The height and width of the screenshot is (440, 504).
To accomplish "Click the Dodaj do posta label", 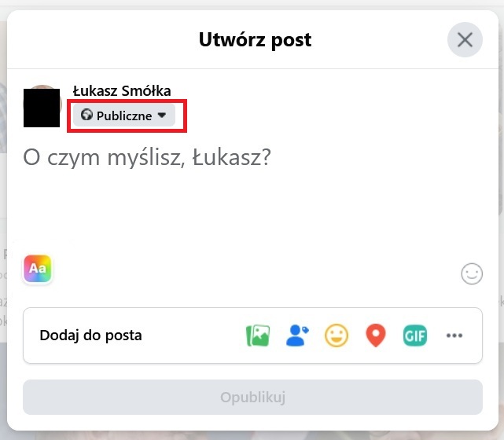I will tap(90, 335).
